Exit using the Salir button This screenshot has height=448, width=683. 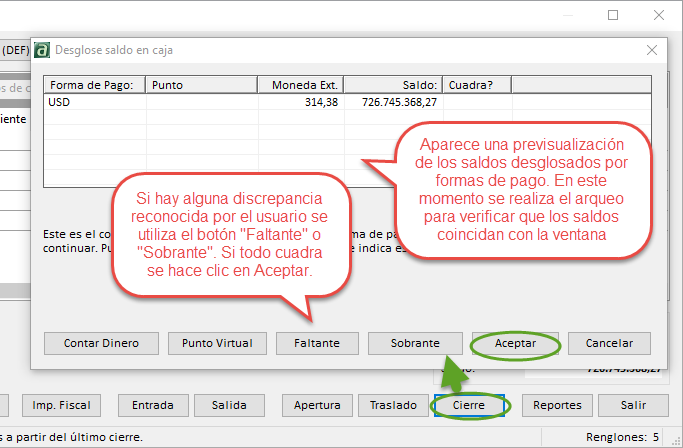point(632,405)
